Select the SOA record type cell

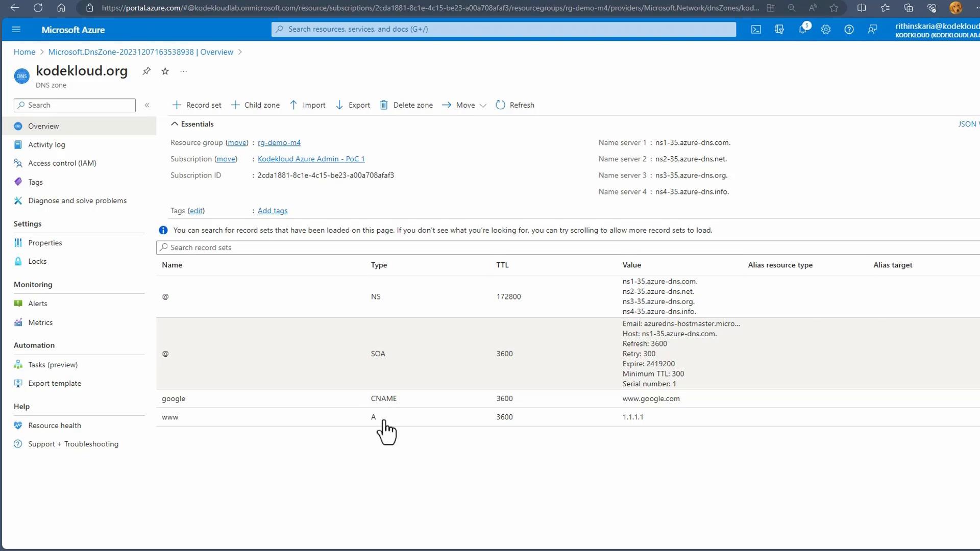point(378,354)
